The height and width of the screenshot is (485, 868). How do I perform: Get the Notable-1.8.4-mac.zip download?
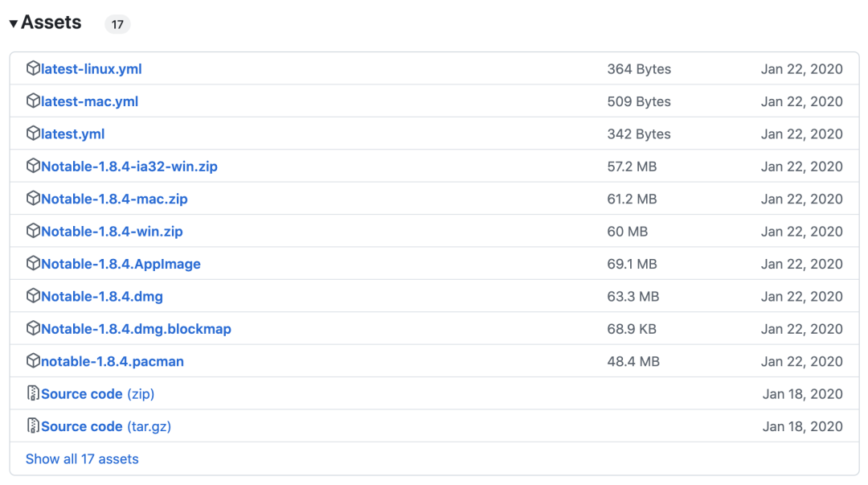(114, 199)
